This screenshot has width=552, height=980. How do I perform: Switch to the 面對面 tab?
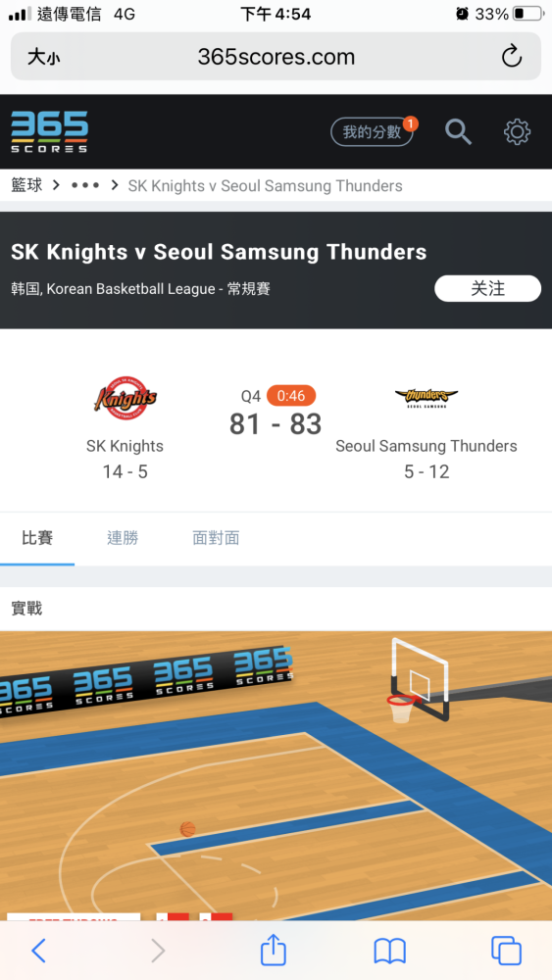[216, 537]
